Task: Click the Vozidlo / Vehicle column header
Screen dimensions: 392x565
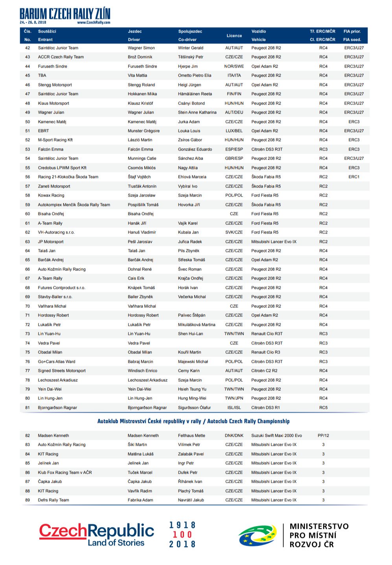Action: pyautogui.click(x=259, y=35)
